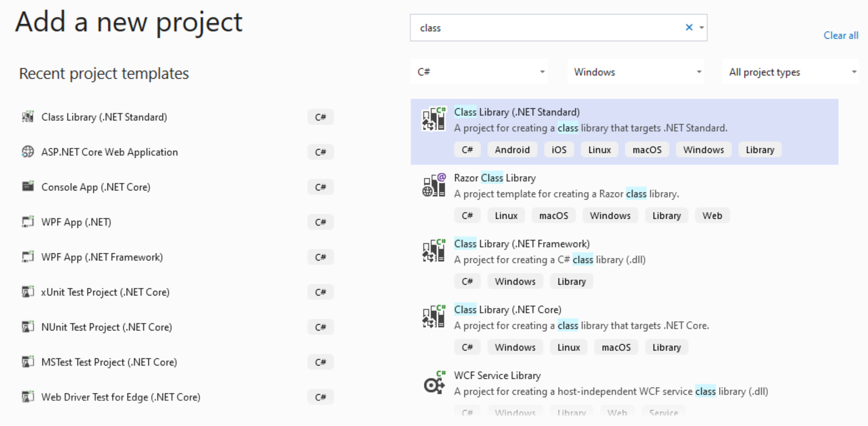
Task: Open the C# language filter dropdown
Action: coord(479,72)
